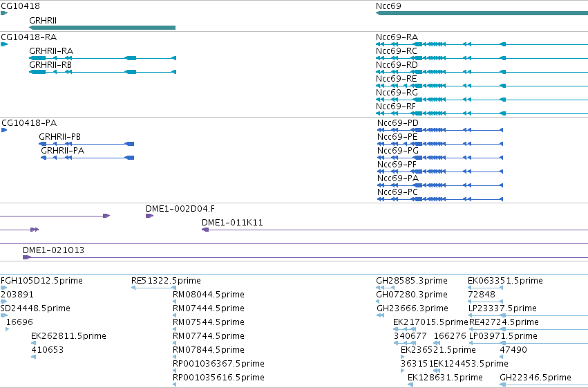
Task: Click the 72848 EST label
Action: pos(482,295)
